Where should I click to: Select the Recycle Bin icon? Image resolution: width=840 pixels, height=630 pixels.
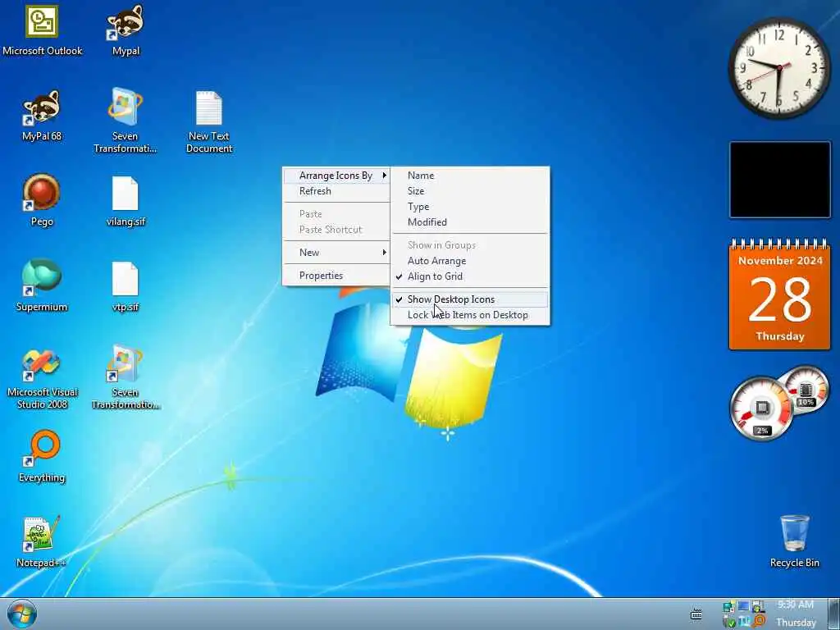pyautogui.click(x=794, y=541)
